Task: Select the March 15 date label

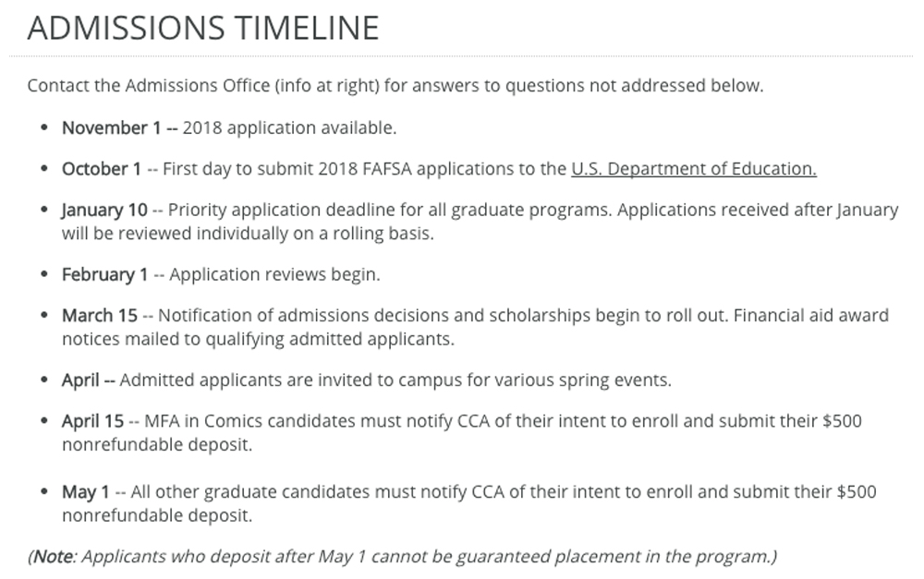Action: [100, 316]
